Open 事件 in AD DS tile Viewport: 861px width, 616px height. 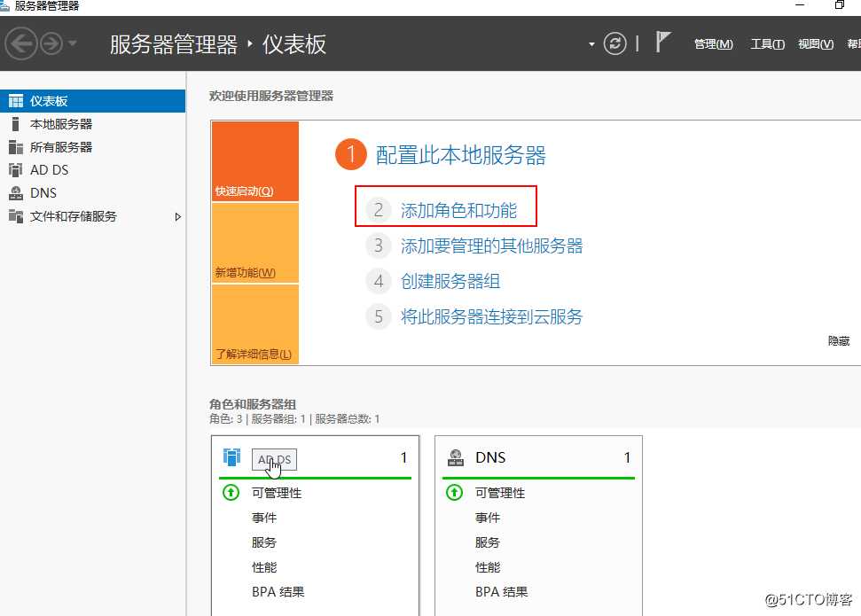(x=264, y=518)
